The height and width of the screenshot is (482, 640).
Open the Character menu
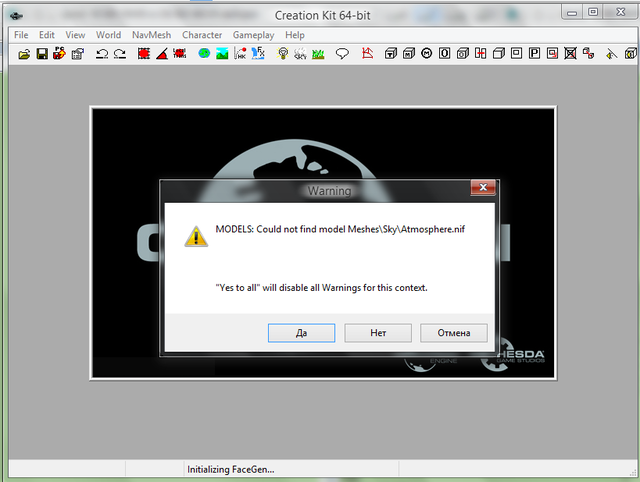(x=202, y=35)
